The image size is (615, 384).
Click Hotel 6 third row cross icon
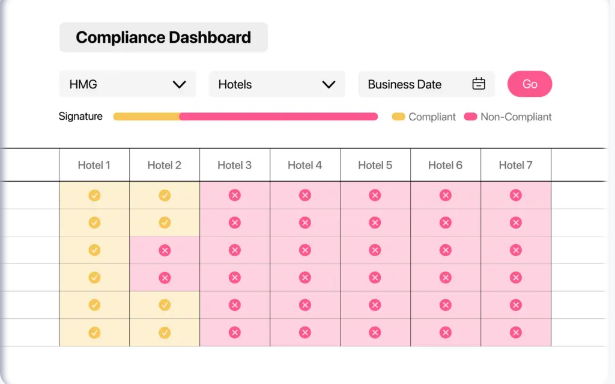pyautogui.click(x=446, y=250)
